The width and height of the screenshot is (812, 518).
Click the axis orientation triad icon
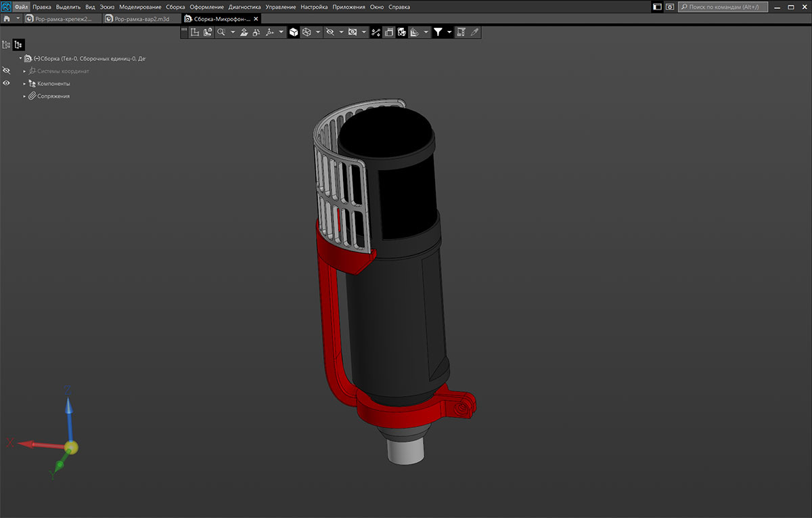269,32
